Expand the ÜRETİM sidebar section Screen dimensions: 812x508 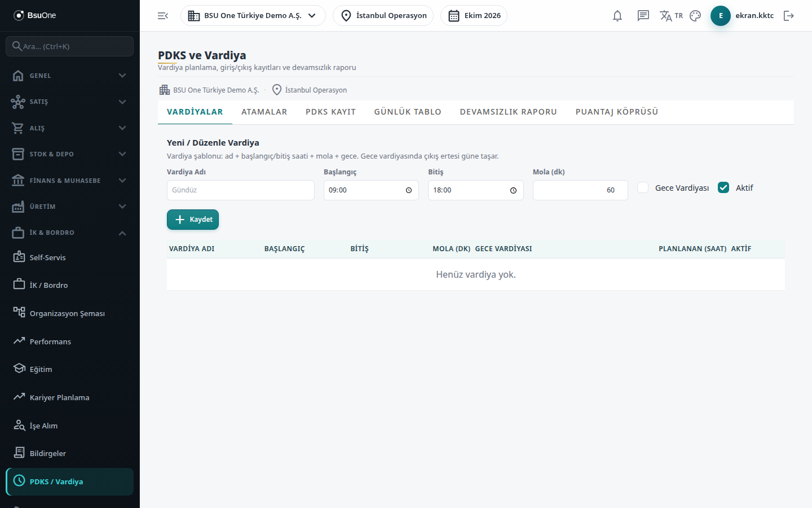click(69, 207)
